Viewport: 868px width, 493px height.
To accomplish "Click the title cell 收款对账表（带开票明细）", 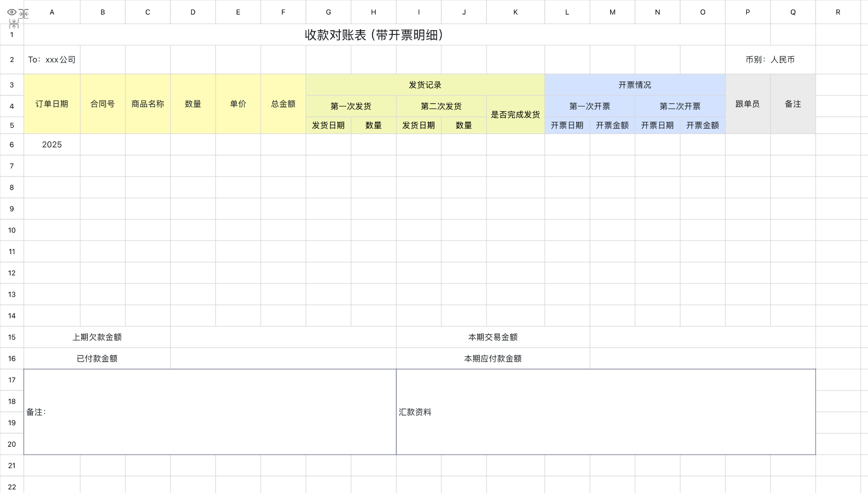I will click(x=374, y=35).
